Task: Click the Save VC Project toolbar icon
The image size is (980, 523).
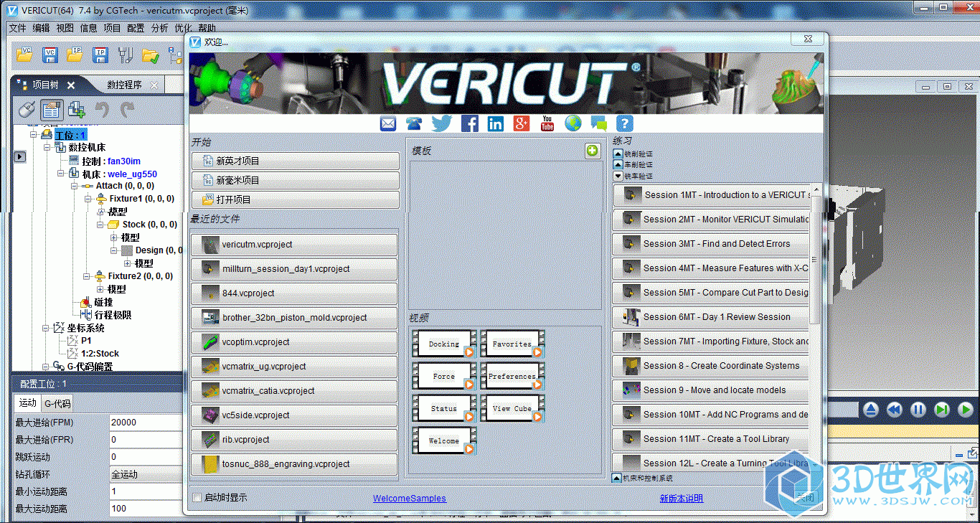Action: click(x=50, y=54)
